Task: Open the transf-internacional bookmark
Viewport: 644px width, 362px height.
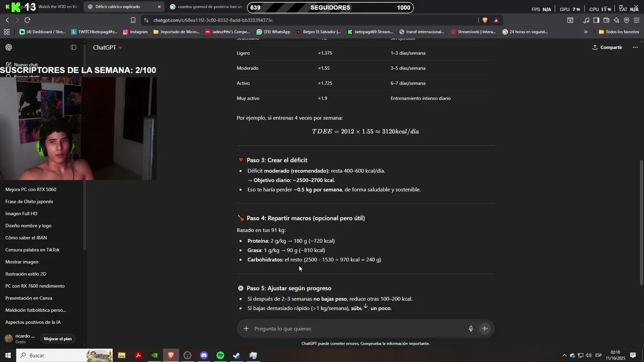Action: coord(422,32)
